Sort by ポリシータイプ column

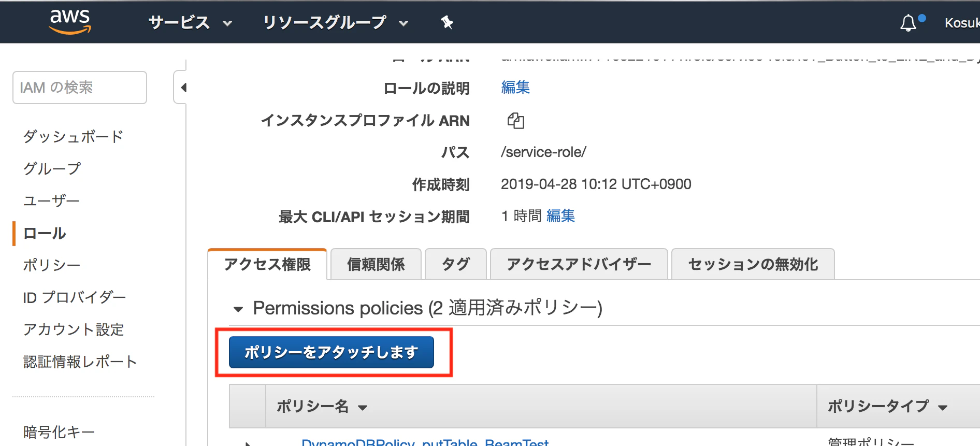[x=887, y=406]
